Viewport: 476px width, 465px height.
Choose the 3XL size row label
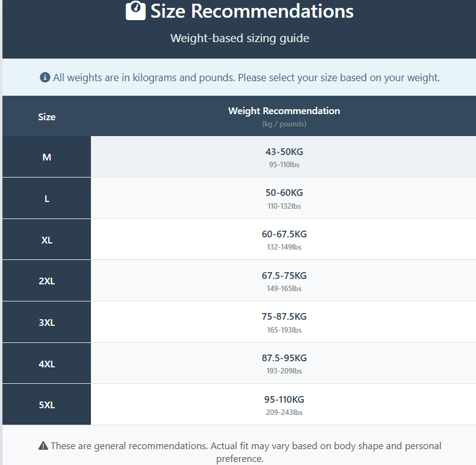click(47, 322)
